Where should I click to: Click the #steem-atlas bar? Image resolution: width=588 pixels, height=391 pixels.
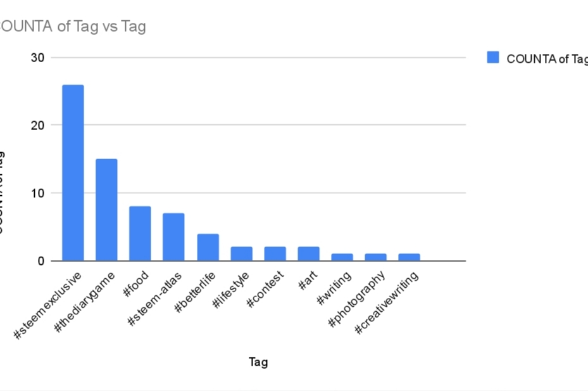[x=173, y=236]
